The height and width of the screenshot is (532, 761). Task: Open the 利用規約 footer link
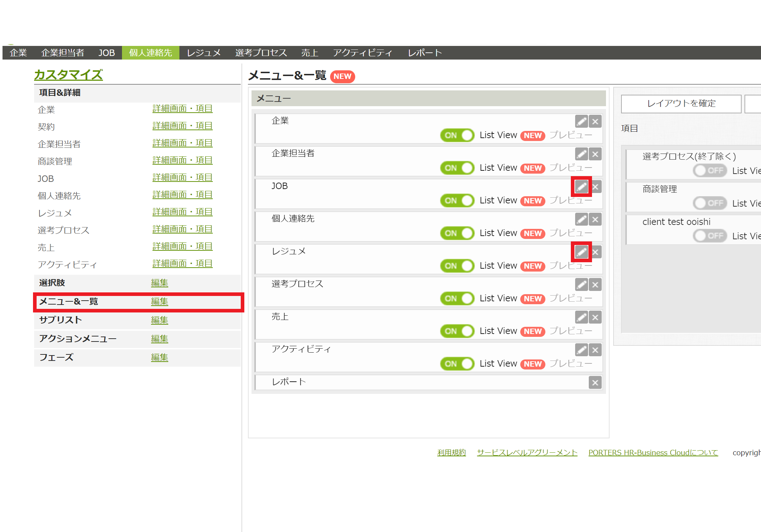(451, 452)
